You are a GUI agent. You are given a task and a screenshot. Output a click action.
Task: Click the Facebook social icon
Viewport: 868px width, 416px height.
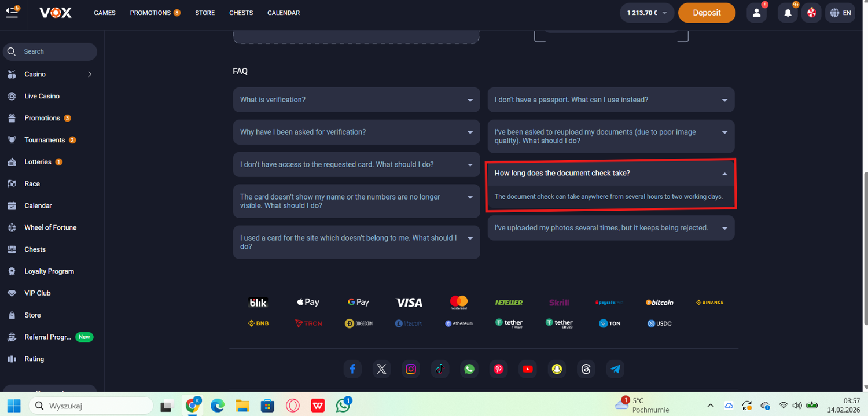click(352, 369)
